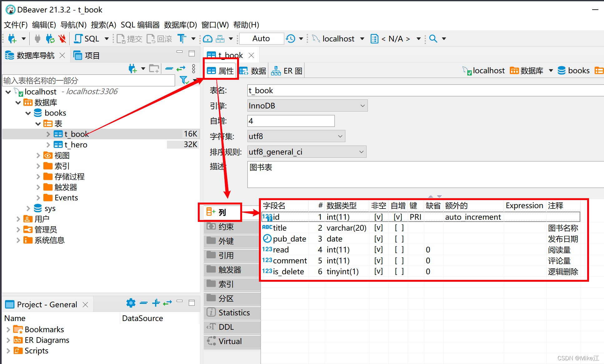Image resolution: width=604 pixels, height=364 pixels.
Task: Click the navigator new folder icon
Action: [x=154, y=68]
